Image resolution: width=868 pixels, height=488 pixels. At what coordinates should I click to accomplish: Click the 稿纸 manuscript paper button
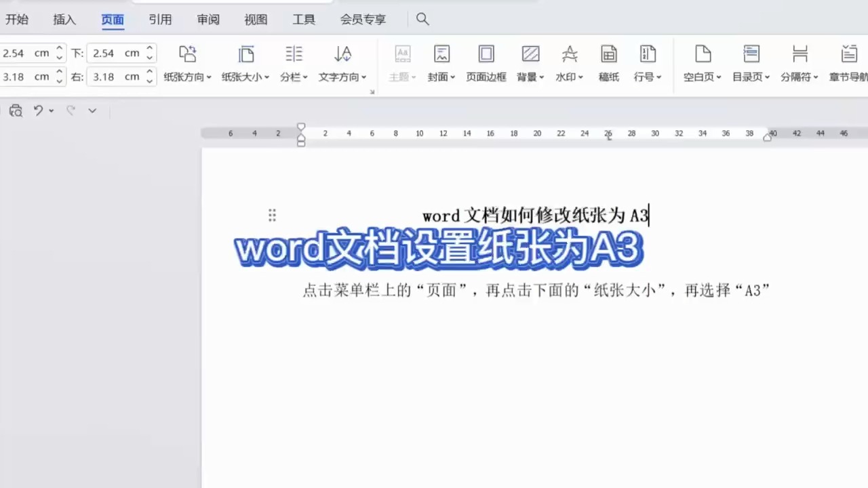click(609, 62)
